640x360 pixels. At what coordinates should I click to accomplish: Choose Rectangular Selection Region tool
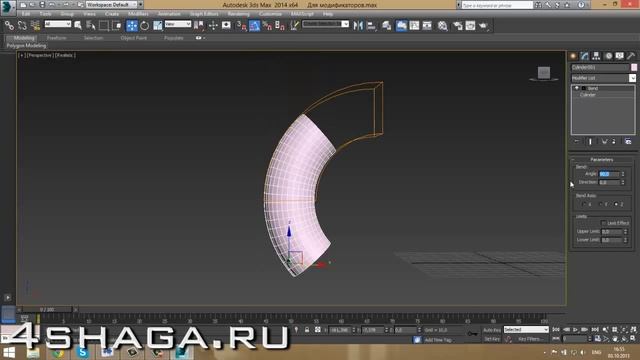click(x=104, y=26)
